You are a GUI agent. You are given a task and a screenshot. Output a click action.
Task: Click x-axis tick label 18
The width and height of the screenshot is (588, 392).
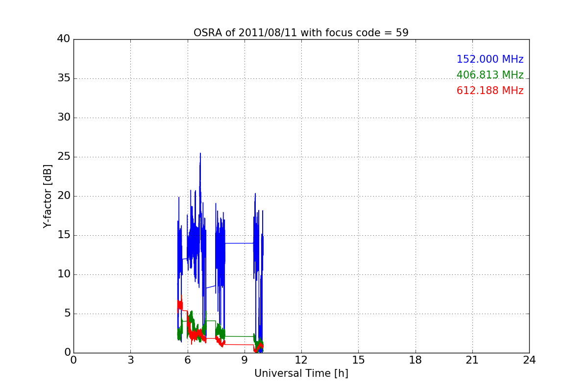415,360
